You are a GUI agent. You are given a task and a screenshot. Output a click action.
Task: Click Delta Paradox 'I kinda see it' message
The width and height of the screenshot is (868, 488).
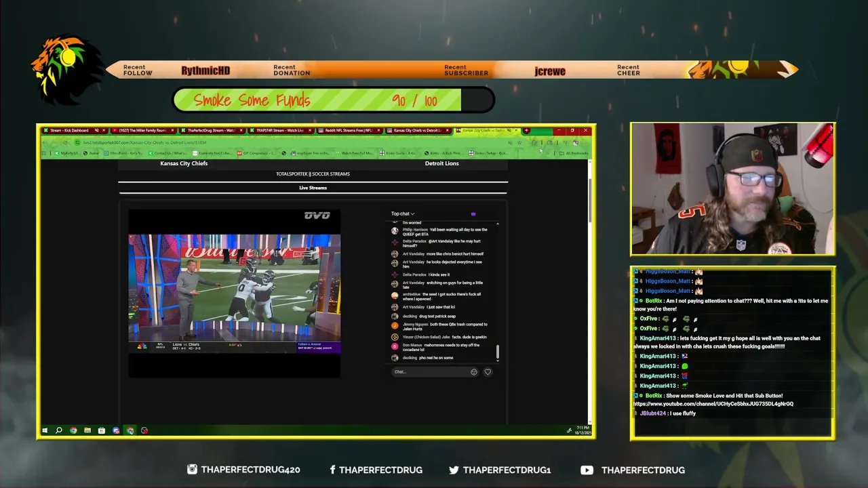click(426, 275)
